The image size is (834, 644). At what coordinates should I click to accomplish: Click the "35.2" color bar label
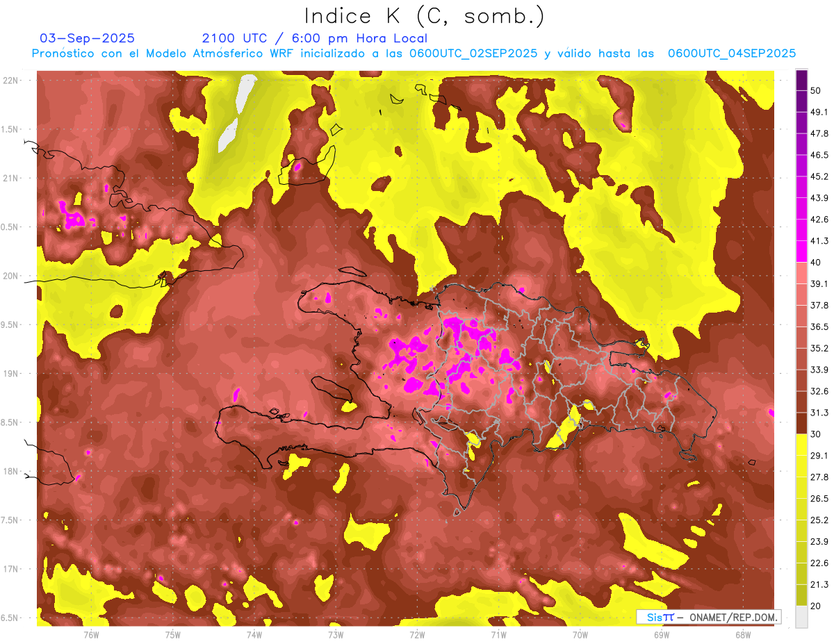[x=819, y=348]
